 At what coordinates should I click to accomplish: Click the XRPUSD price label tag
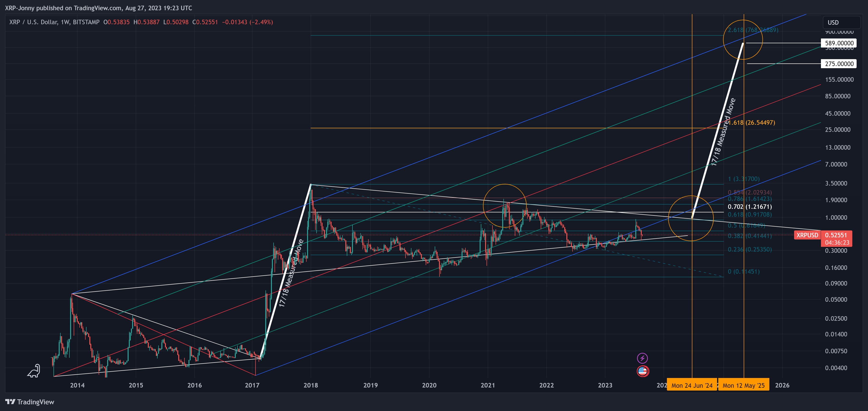pyautogui.click(x=807, y=235)
